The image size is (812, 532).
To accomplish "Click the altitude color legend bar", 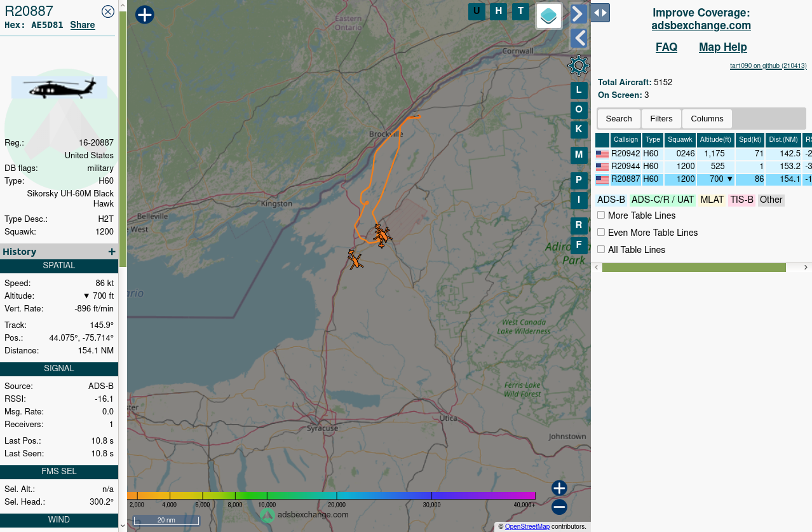I will click(331, 496).
